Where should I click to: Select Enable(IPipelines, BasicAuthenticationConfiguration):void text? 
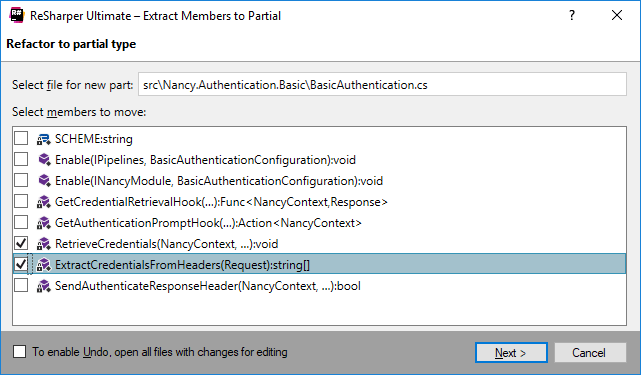click(205, 160)
